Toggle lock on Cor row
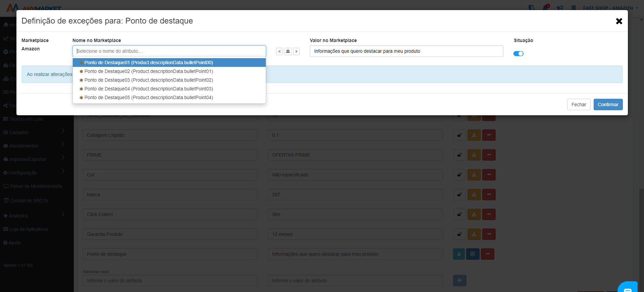The width and height of the screenshot is (644, 292). (459, 175)
